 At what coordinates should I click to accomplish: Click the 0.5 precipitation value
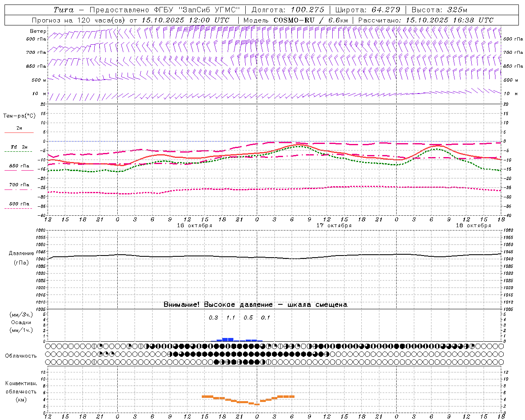pos(248,318)
